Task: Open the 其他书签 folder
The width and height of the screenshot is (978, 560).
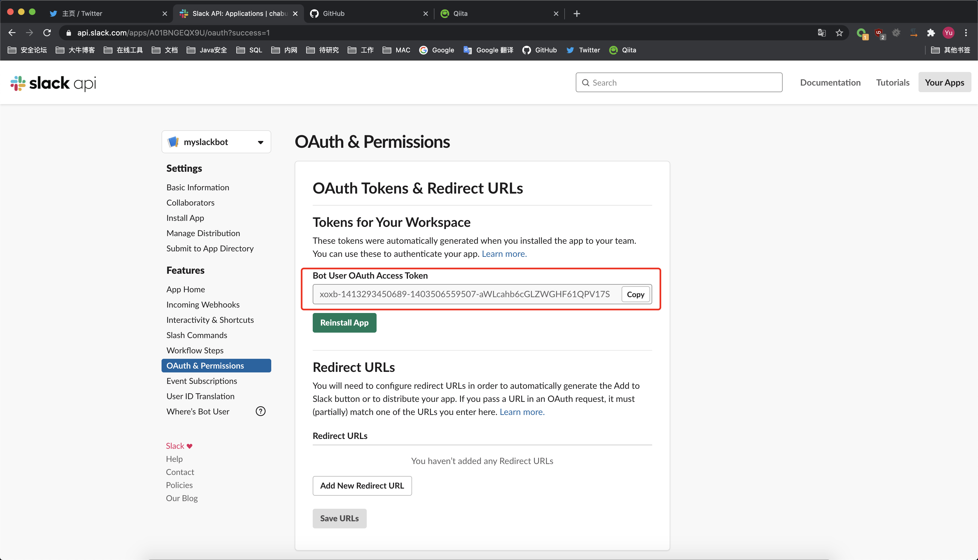Action: point(950,50)
